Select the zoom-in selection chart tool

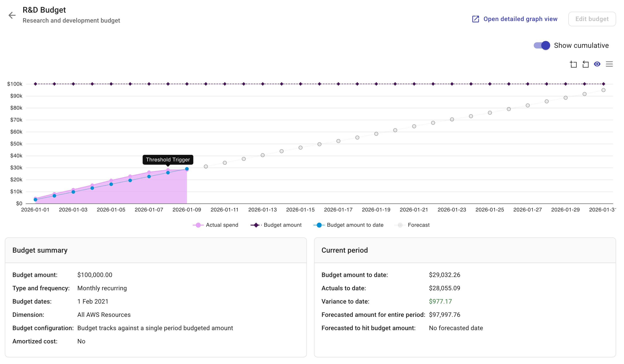click(x=573, y=64)
